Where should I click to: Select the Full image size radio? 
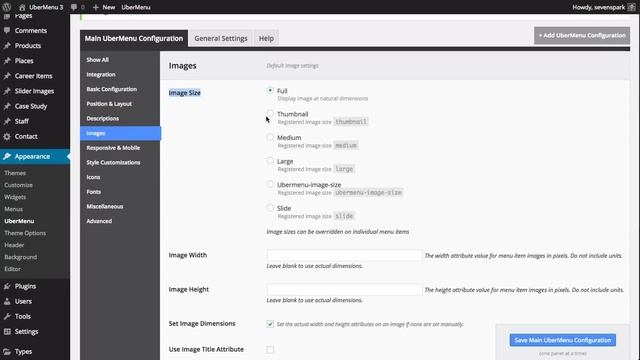point(270,90)
